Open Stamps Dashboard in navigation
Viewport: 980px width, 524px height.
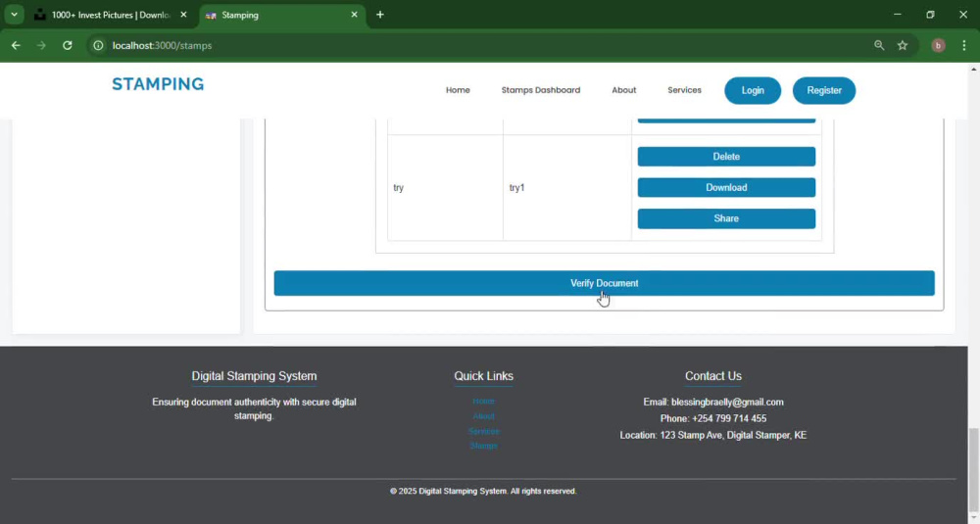coord(541,90)
